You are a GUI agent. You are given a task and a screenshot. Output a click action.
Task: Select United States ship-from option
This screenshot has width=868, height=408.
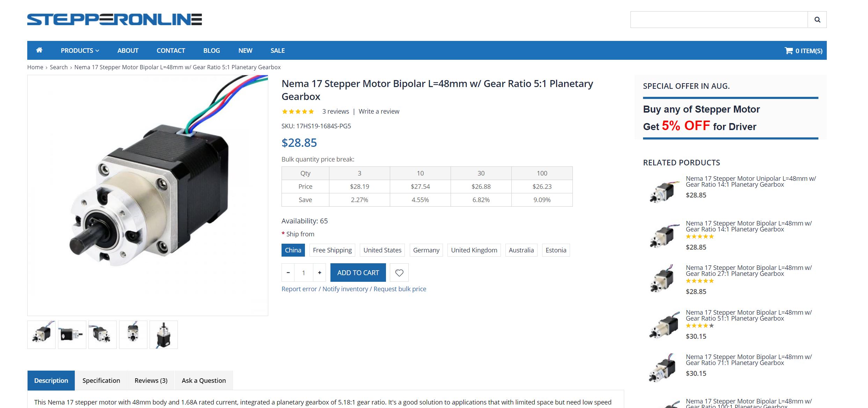(x=382, y=250)
